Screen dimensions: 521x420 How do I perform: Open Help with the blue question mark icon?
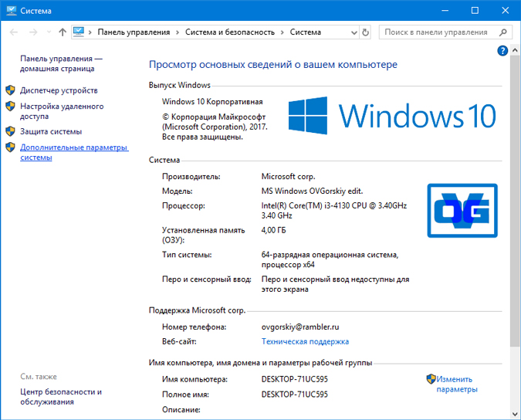coord(503,51)
